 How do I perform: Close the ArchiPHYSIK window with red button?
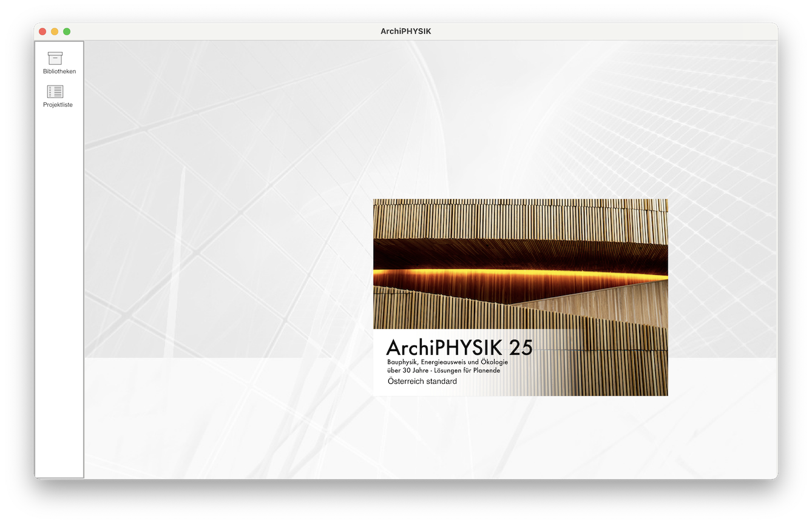click(42, 32)
